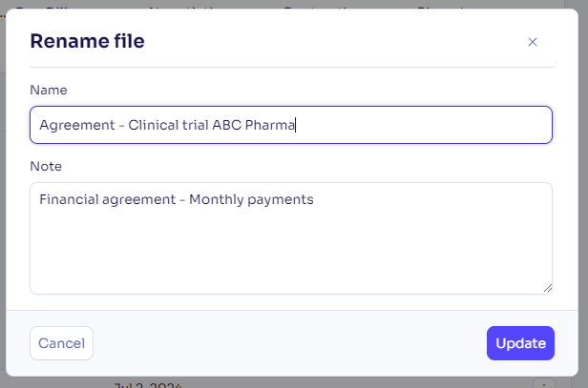Focus the Name input field
The image size is (588, 388).
420,125
